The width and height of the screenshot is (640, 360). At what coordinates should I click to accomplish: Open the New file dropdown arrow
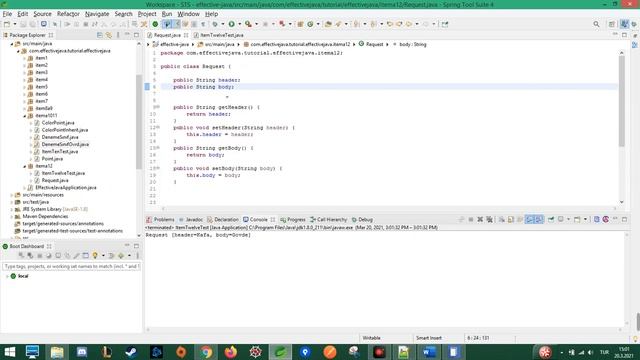[15, 24]
